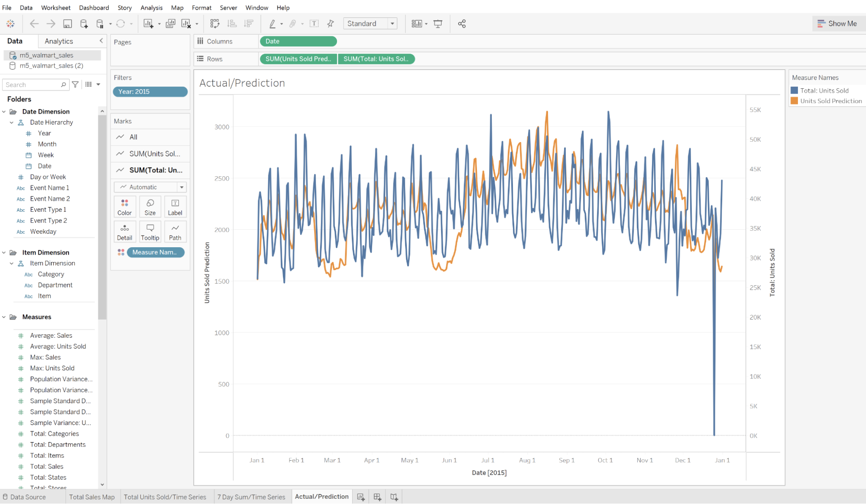Click the New Data Source icon

tap(84, 24)
